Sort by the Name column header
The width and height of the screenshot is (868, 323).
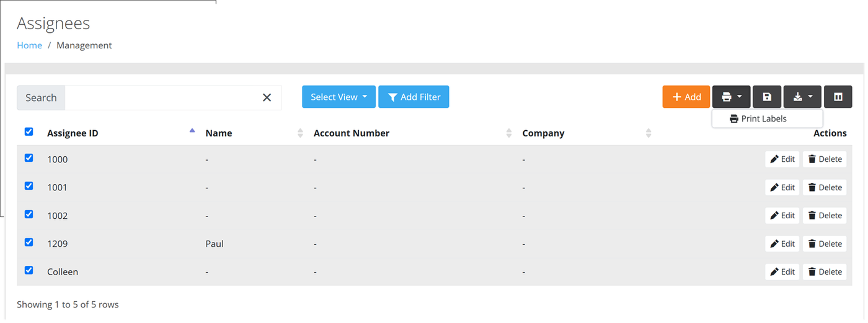click(x=219, y=133)
